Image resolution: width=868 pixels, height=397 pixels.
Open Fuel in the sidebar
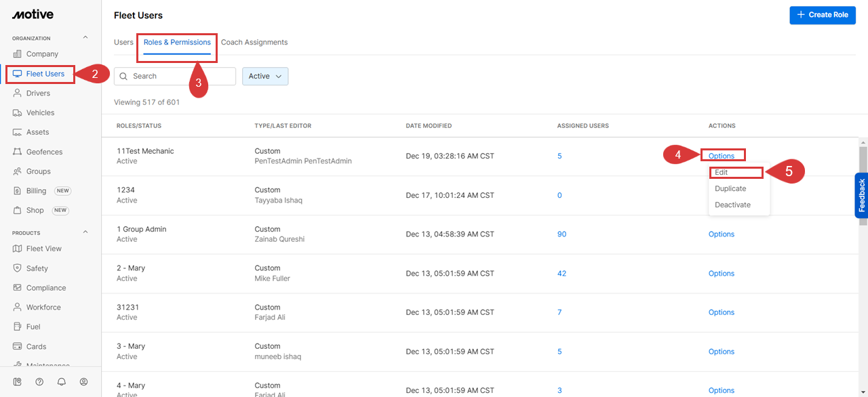[x=33, y=327]
